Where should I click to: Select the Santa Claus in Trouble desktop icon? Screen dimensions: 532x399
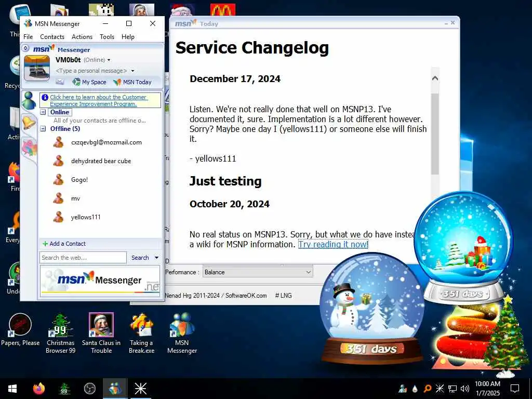point(101,333)
